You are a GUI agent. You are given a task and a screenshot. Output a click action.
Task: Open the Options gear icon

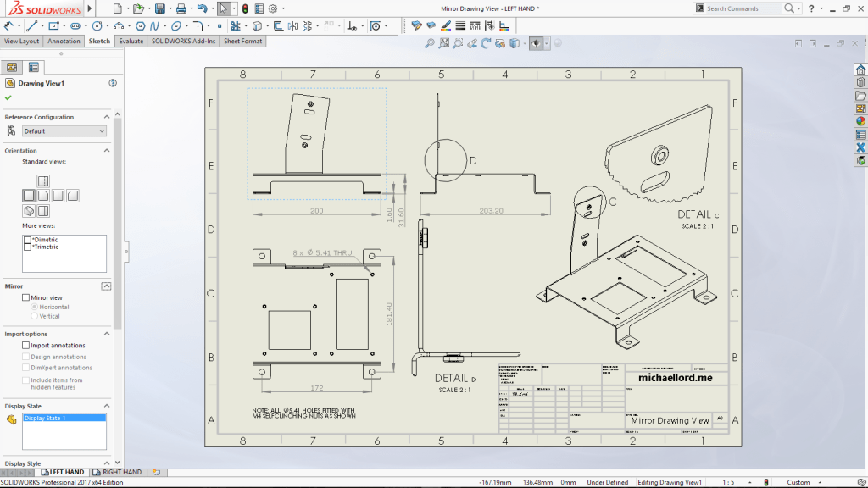pyautogui.click(x=273, y=8)
